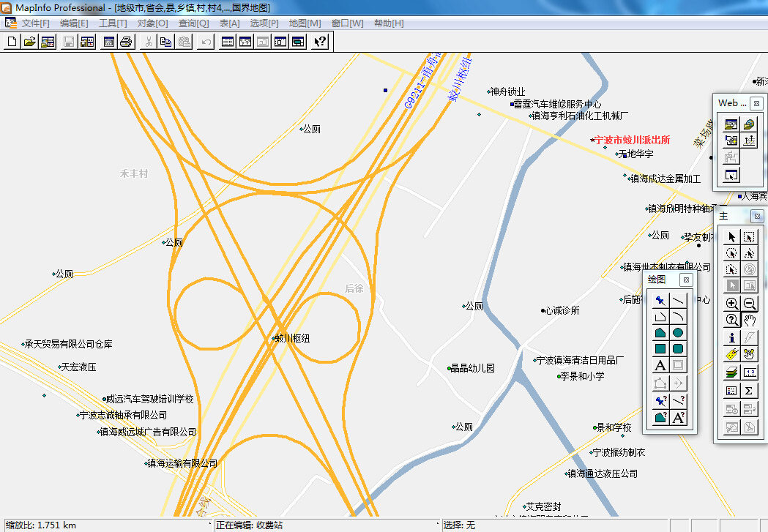The height and width of the screenshot is (532, 768).
Task: Open the 缩放比: 1.751 km status field
Action: (108, 525)
